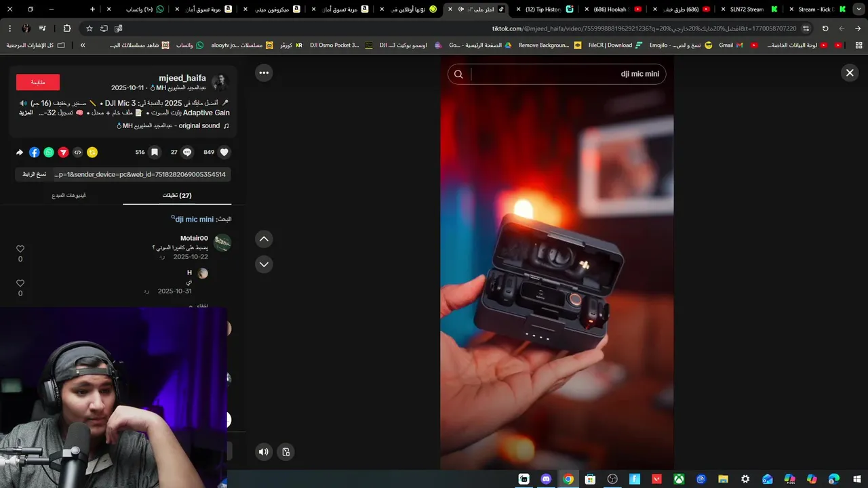Open Microsoft Store from taskbar
868x488 pixels.
pyautogui.click(x=590, y=479)
